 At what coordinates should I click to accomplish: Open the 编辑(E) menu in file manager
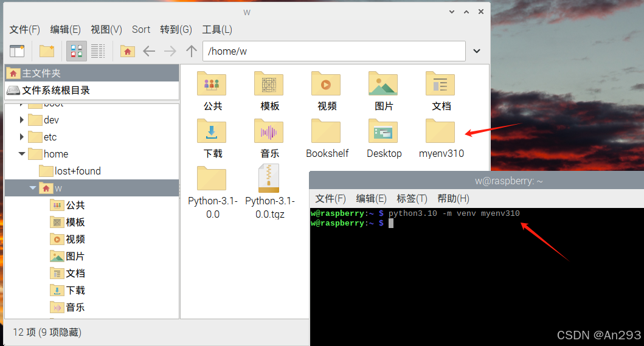click(65, 30)
